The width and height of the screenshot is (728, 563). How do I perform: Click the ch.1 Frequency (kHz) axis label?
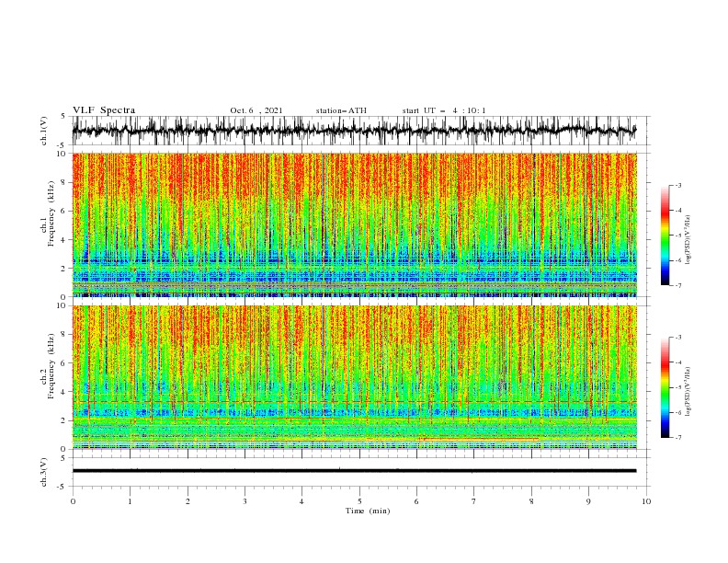click(48, 214)
